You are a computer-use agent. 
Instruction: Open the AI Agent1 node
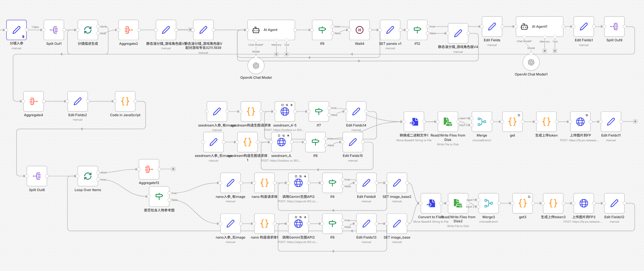[x=539, y=27]
